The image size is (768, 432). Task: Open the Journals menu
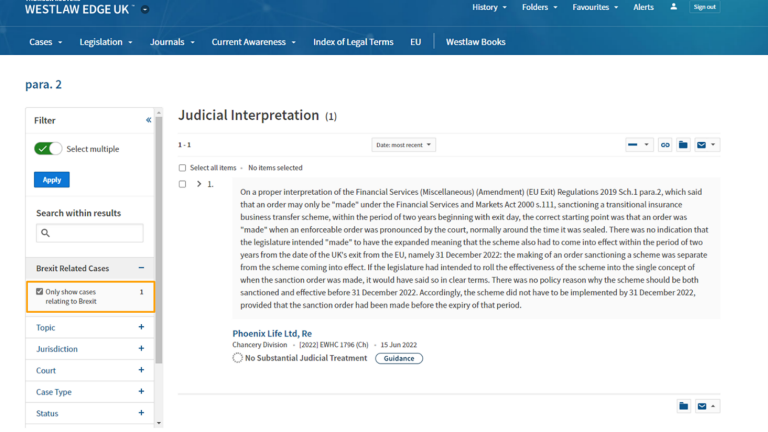[172, 42]
